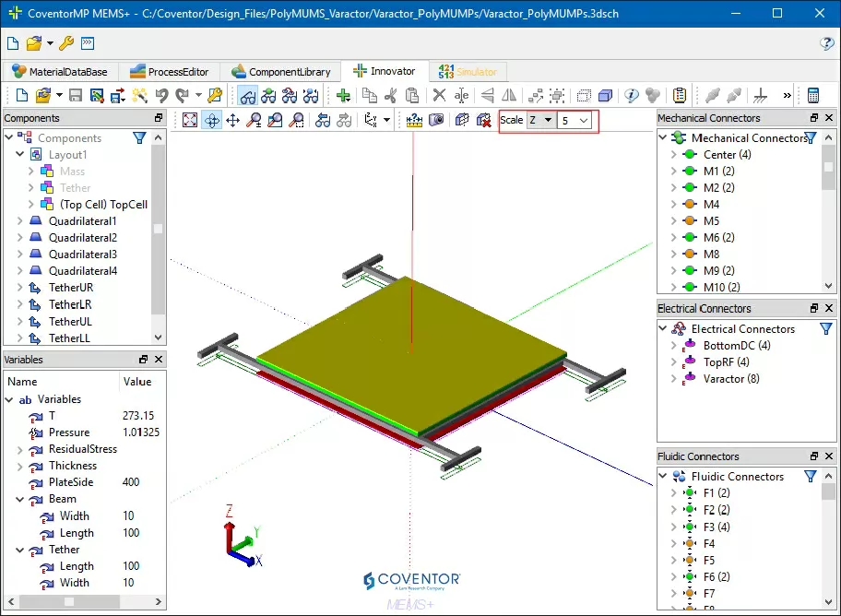Viewport: 841px width, 616px height.
Task: Click the cube with red X icon
Action: 484,120
